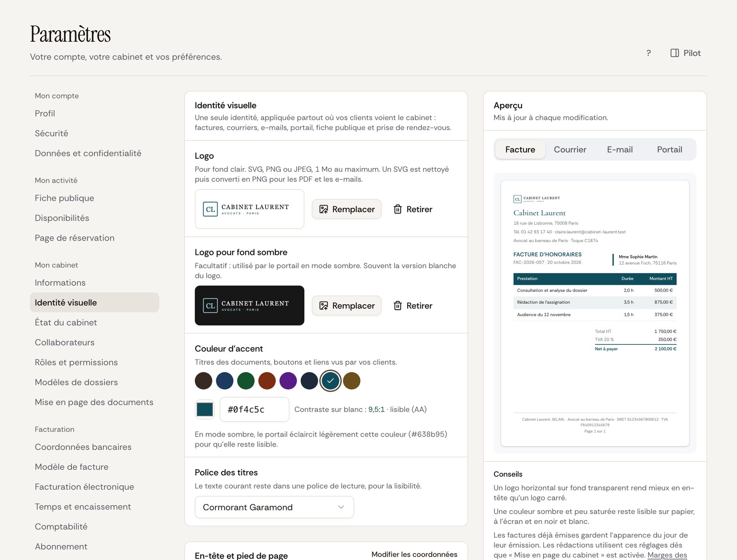Click the selected teal accent swatch
This screenshot has height=560, width=737.
(x=331, y=381)
